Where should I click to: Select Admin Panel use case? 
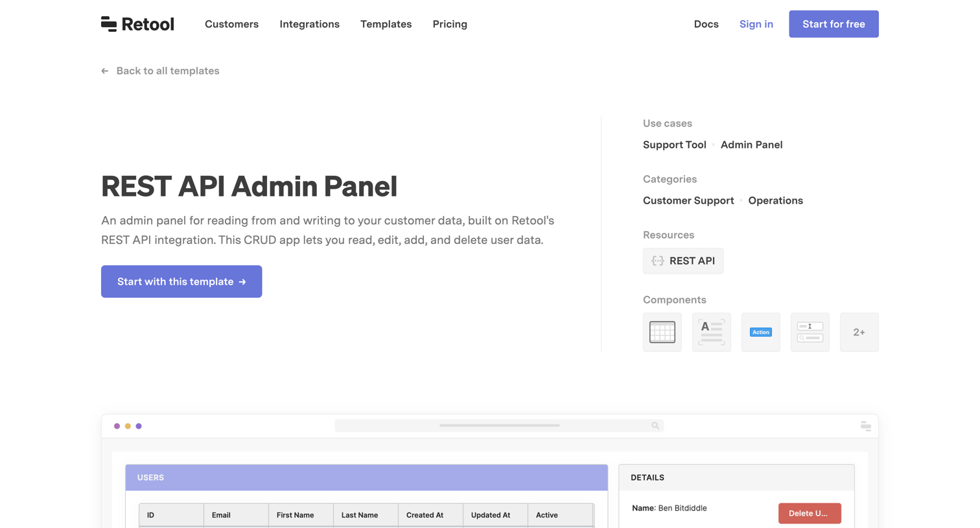751,145
